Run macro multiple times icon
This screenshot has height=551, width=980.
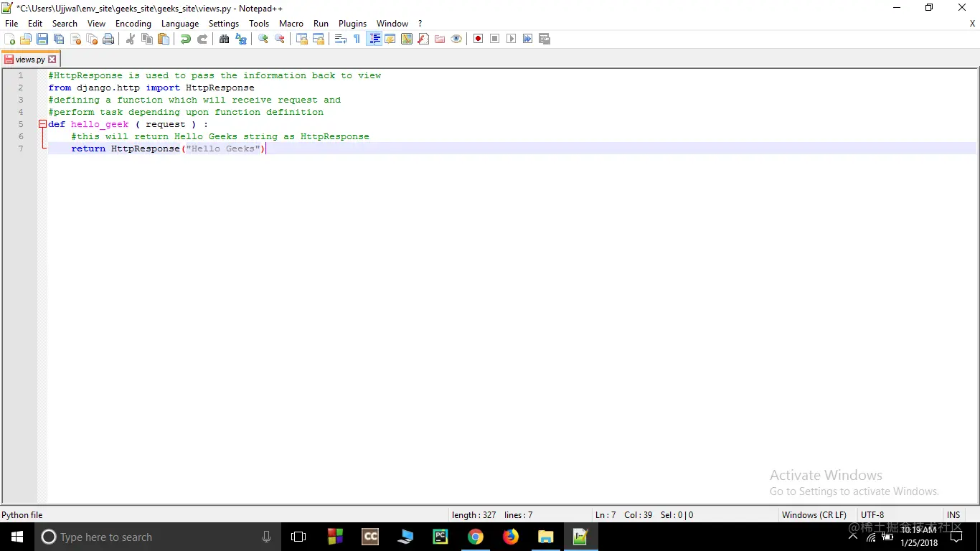[x=528, y=39]
